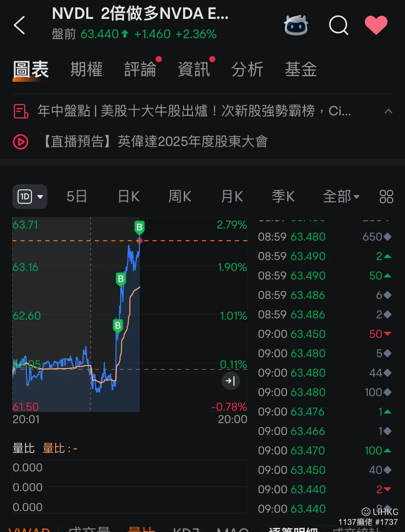Tap the -0.78% axis label
The width and height of the screenshot is (405, 532).
coord(229,407)
